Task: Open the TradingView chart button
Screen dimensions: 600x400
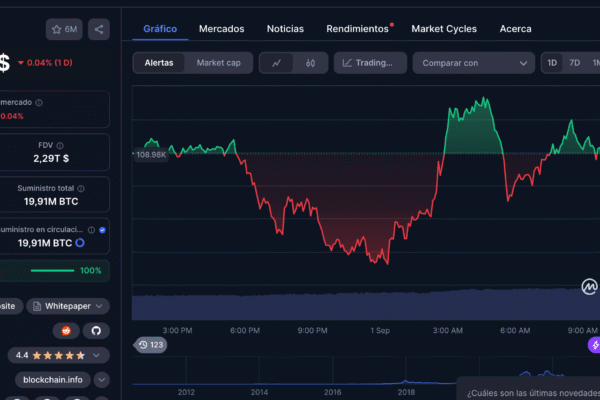Action: (x=370, y=63)
